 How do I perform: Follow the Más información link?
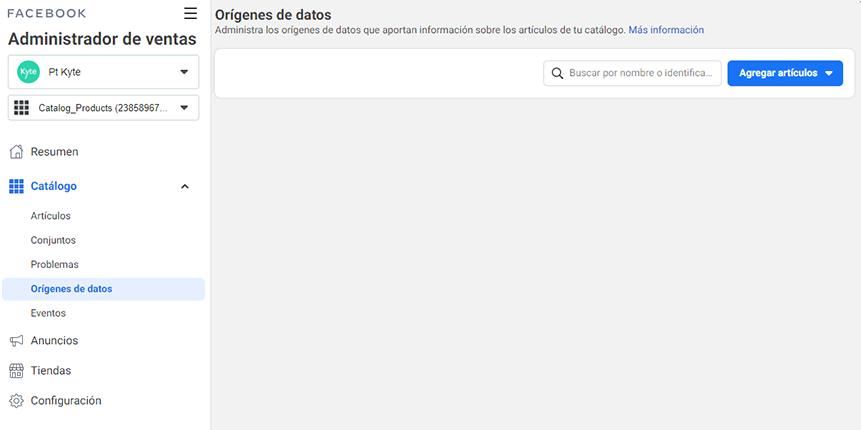[666, 30]
